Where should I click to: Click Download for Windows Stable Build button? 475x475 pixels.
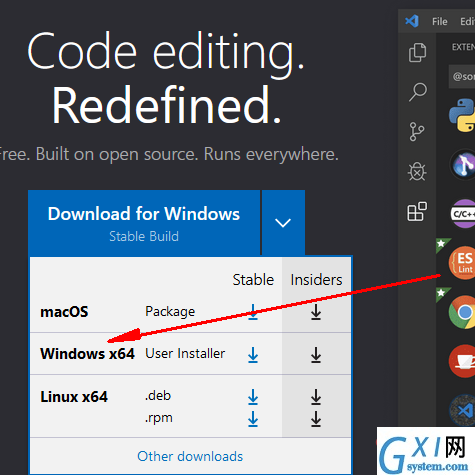[144, 222]
